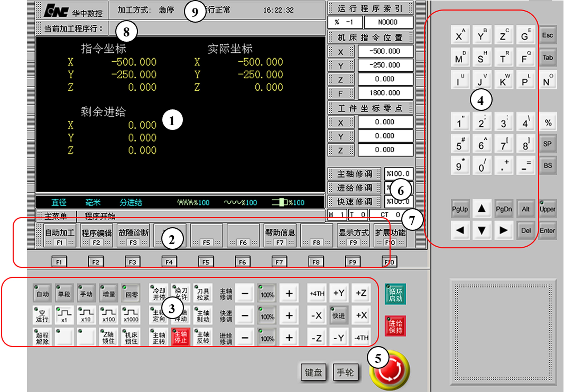Open the 扩展功能 F10 menu
Image resolution: width=564 pixels, height=392 pixels.
click(390, 235)
